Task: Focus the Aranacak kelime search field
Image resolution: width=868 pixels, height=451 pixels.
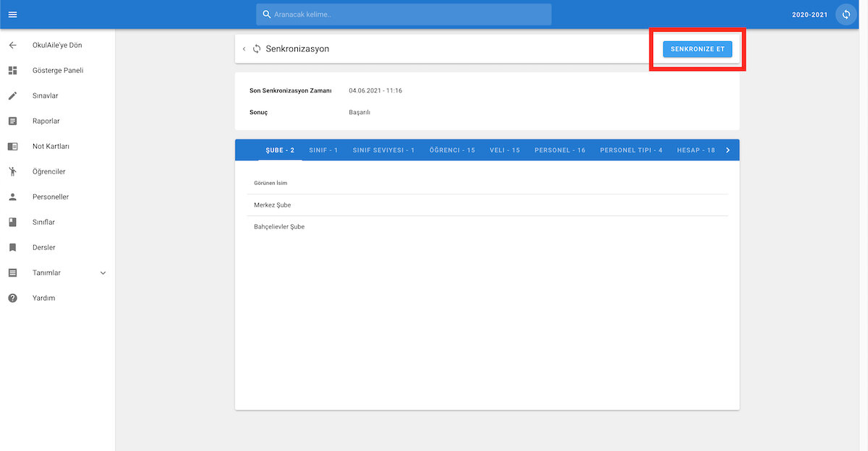Action: pyautogui.click(x=404, y=14)
